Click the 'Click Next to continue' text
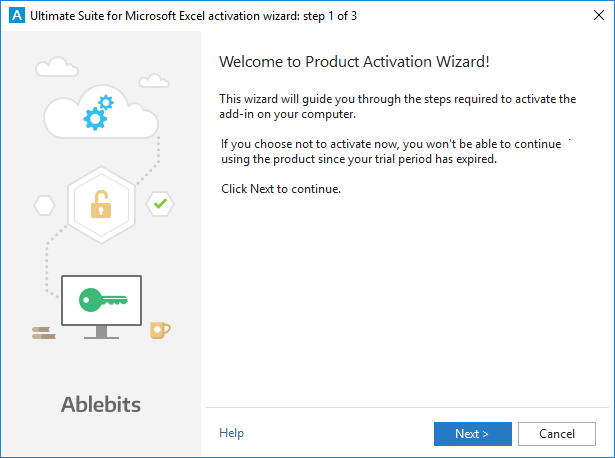 [x=281, y=189]
